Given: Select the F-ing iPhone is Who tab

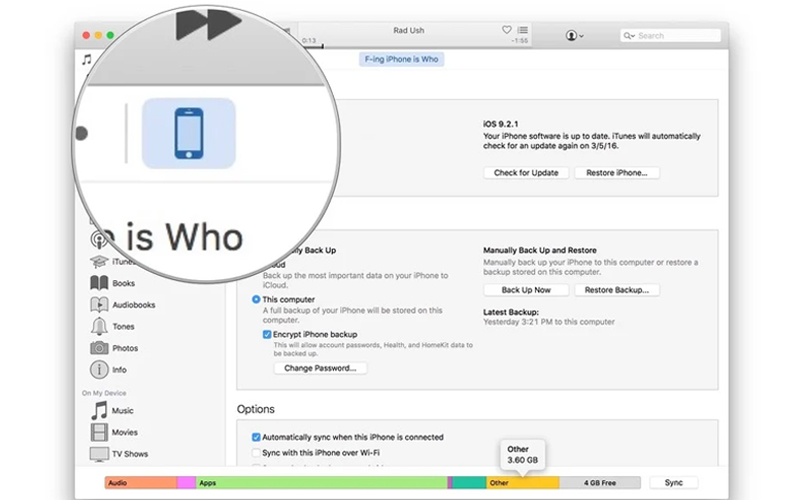Looking at the screenshot, I should (x=402, y=59).
